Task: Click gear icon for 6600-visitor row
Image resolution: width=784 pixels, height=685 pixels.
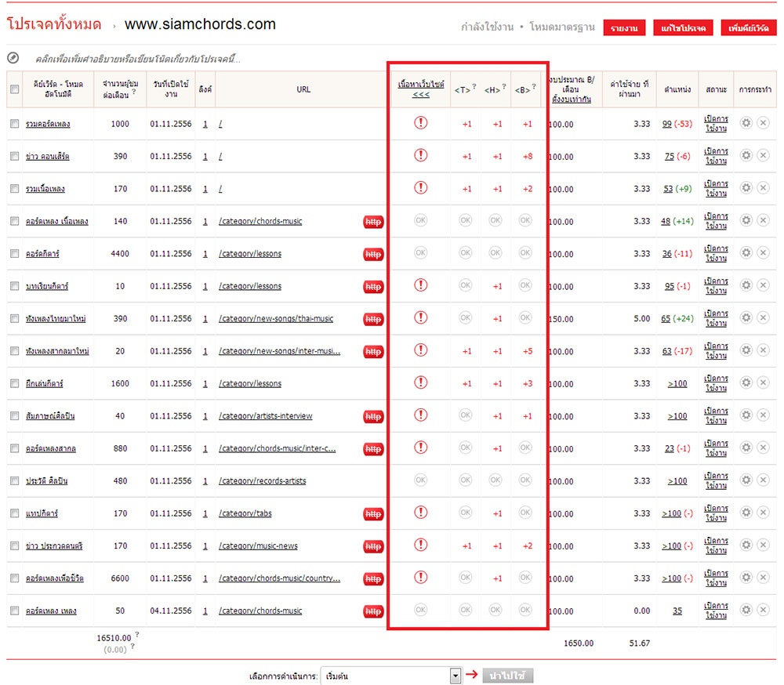Action: pyautogui.click(x=746, y=578)
